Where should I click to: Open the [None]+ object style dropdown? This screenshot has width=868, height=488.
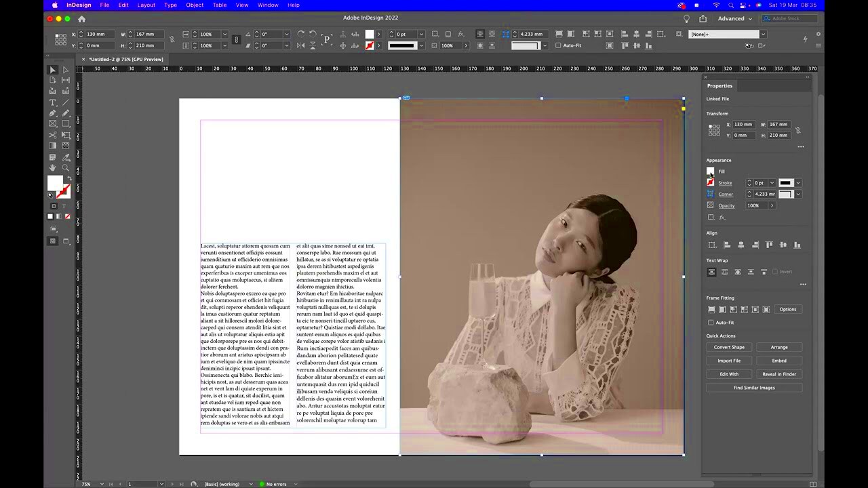[x=763, y=34]
